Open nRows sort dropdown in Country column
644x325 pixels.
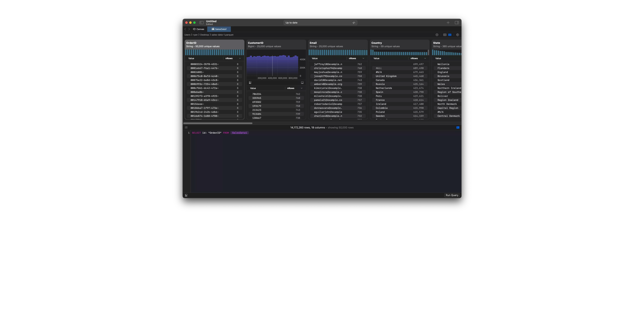(x=425, y=58)
